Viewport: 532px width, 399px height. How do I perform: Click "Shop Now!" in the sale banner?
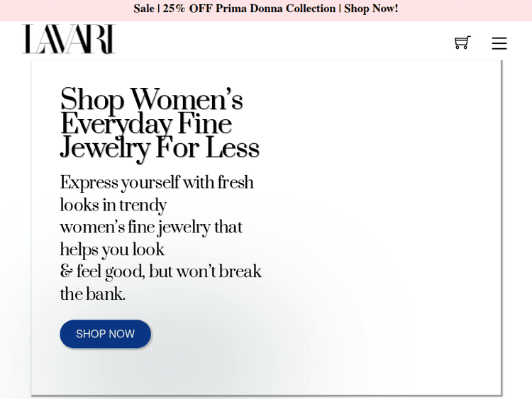(371, 9)
